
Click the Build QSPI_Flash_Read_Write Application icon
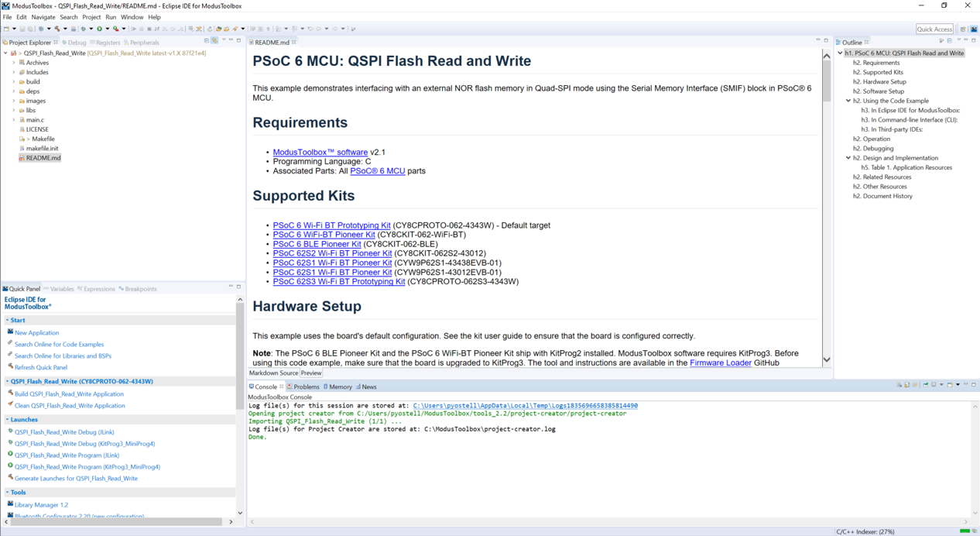[10, 393]
